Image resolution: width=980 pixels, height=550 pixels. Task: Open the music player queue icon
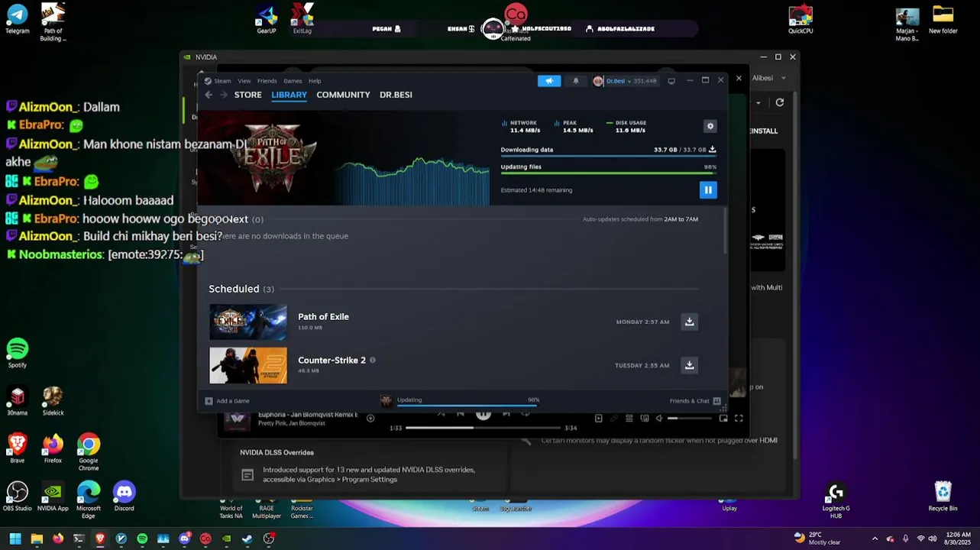(629, 419)
